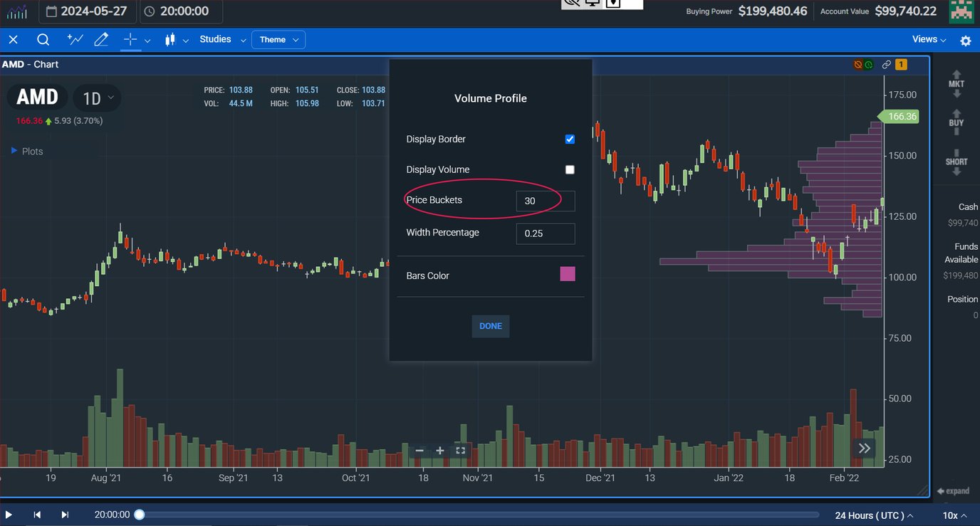Image resolution: width=980 pixels, height=526 pixels.
Task: Open the 1D timeframe dropdown
Action: (x=97, y=98)
